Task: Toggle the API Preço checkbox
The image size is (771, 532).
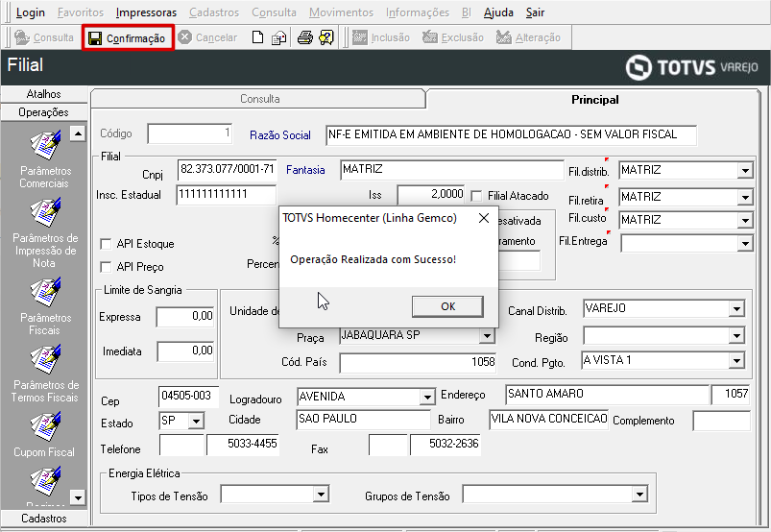Action: (x=106, y=267)
